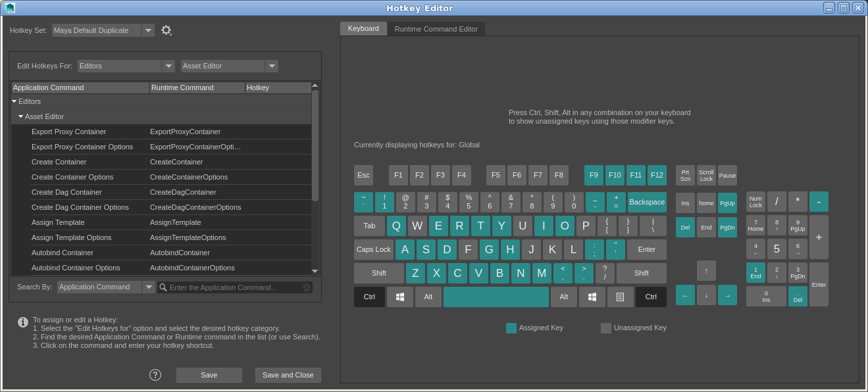The height and width of the screenshot is (392, 868).
Task: Click the numpad plus key
Action: coord(819,237)
